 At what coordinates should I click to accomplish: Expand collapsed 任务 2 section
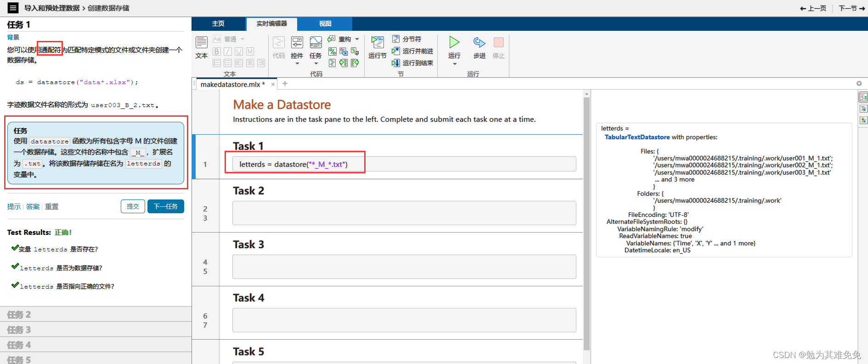[x=96, y=314]
